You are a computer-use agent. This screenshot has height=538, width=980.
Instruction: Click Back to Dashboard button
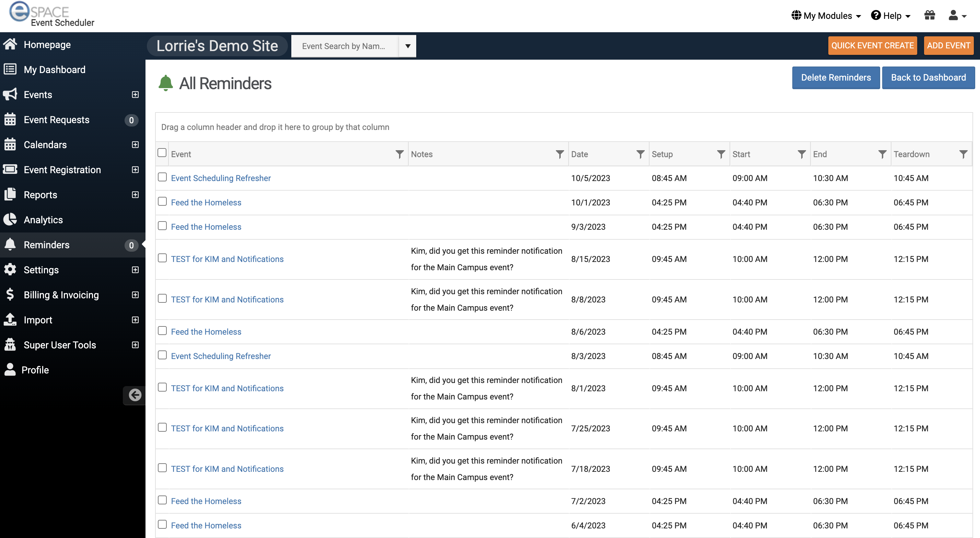(928, 77)
